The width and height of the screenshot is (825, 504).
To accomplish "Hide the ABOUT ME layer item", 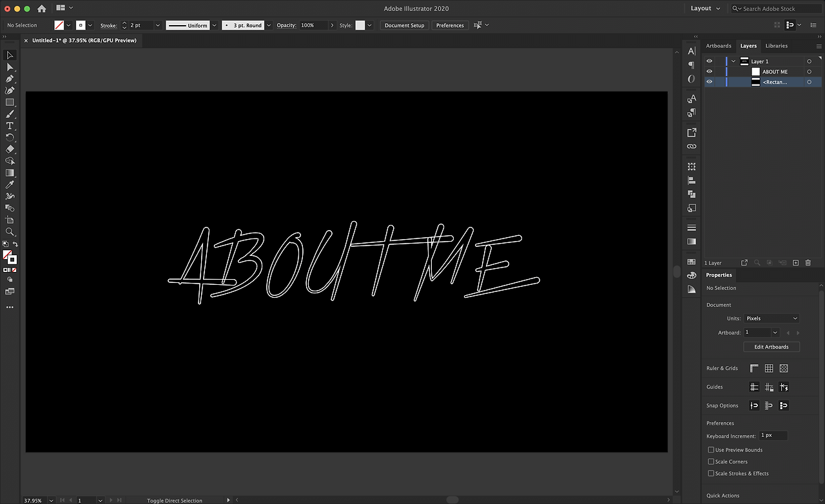I will [710, 72].
